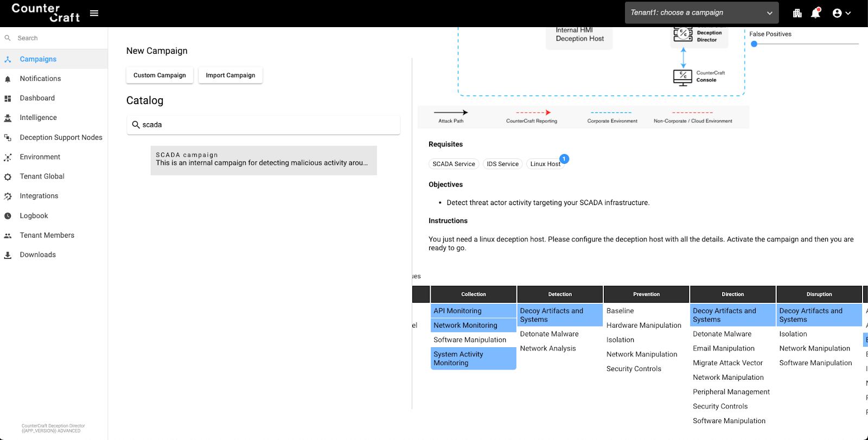868x440 pixels.
Task: Create a Custom Campaign
Action: tap(159, 75)
